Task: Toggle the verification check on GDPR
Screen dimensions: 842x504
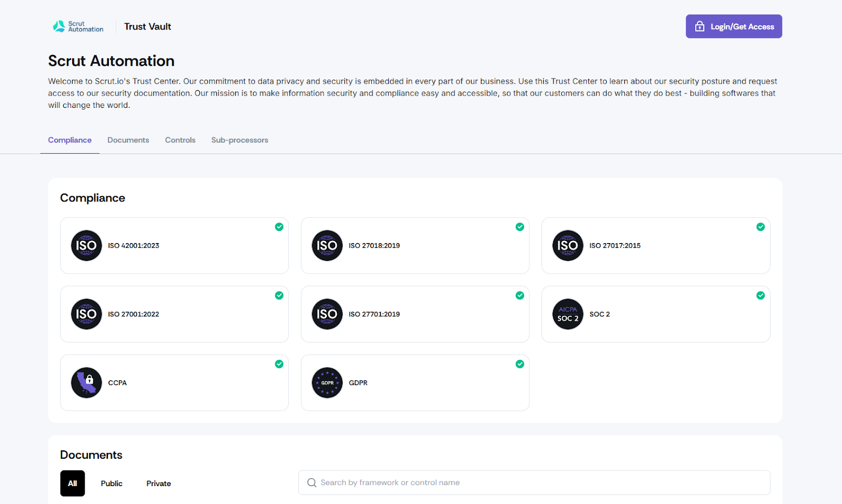Action: pos(519,364)
